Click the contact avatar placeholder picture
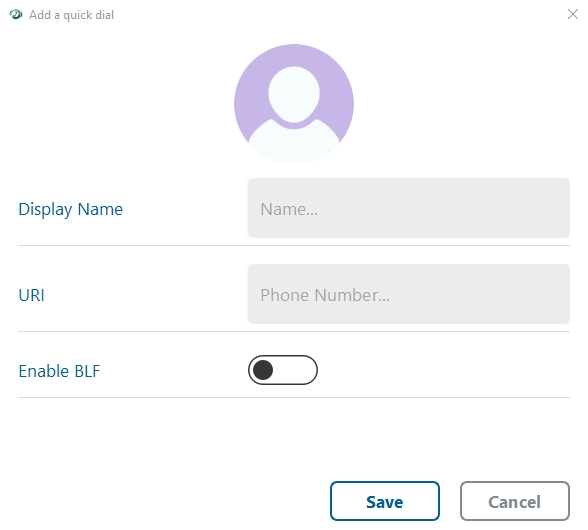This screenshot has width=588, height=530. pyautogui.click(x=294, y=104)
